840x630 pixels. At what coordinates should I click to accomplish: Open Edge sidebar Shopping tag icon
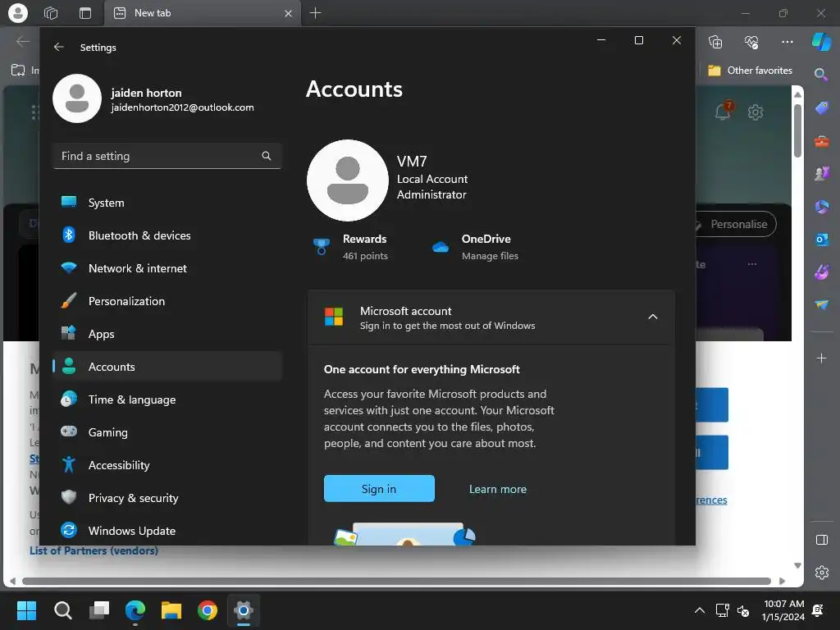pyautogui.click(x=822, y=107)
